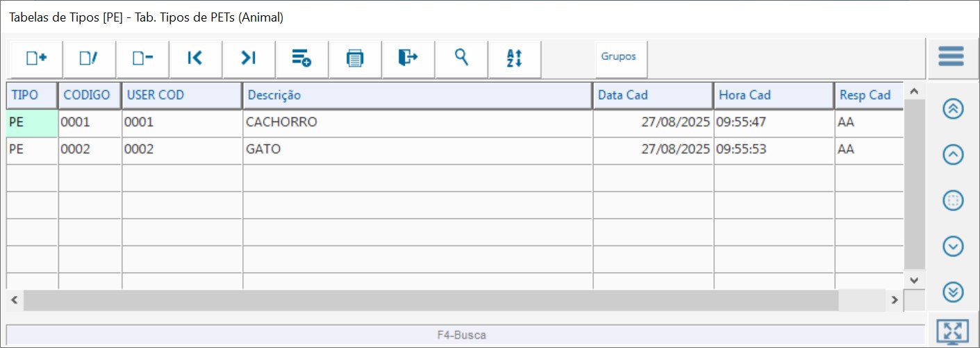This screenshot has width=980, height=348.
Task: Click the add list item icon
Action: click(x=301, y=58)
